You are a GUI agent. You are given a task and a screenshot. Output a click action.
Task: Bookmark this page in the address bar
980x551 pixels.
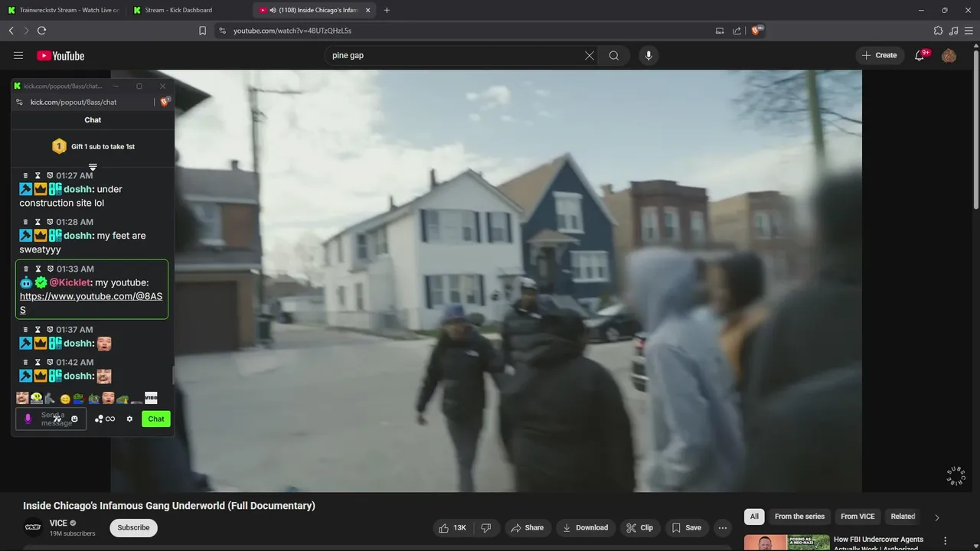click(202, 31)
